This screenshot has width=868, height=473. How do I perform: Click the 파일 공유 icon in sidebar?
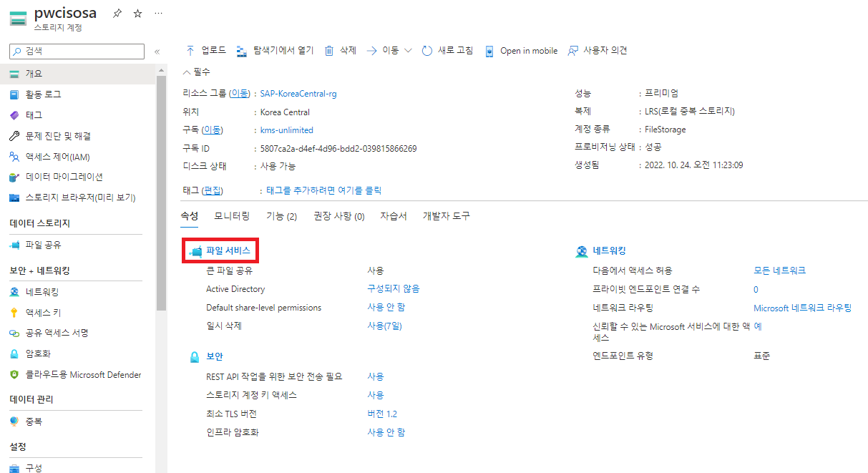pos(14,245)
